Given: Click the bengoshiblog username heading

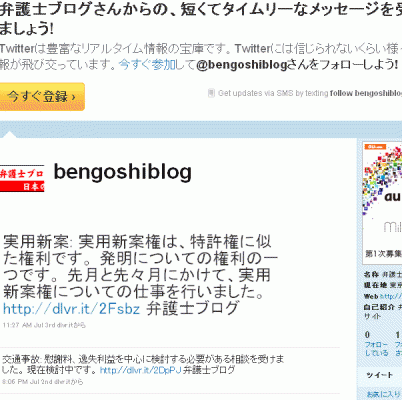Looking at the screenshot, I should tap(123, 172).
